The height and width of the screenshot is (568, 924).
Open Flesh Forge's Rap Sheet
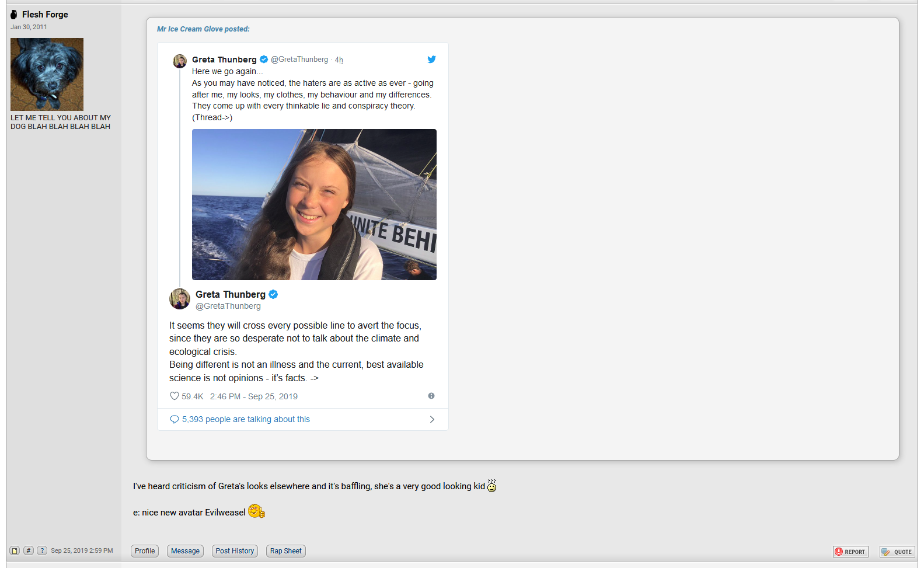coord(285,551)
